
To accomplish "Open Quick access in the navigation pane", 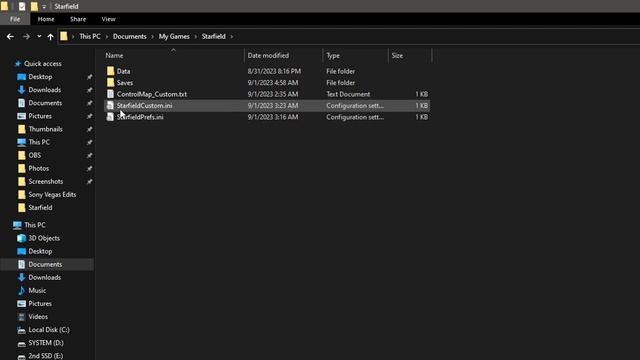I will (x=42, y=64).
